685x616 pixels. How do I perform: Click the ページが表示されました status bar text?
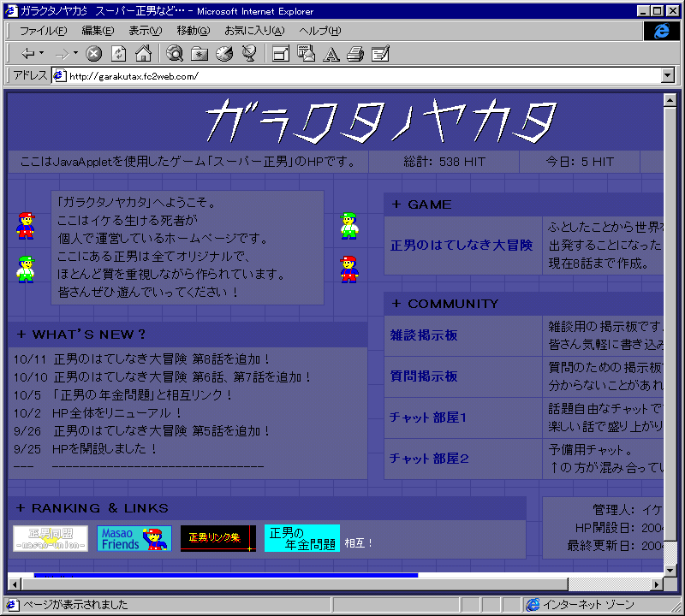coord(75,605)
